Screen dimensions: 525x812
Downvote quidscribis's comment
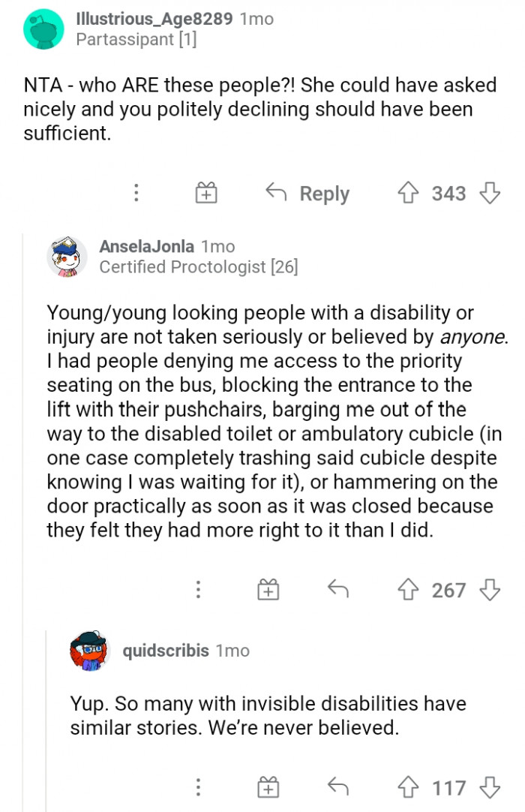click(x=490, y=788)
